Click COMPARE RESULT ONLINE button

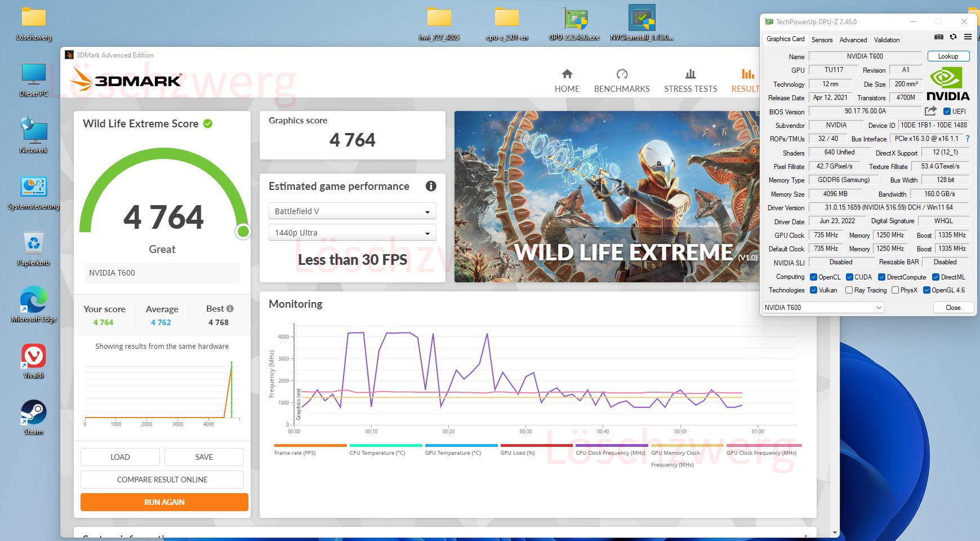click(x=162, y=480)
